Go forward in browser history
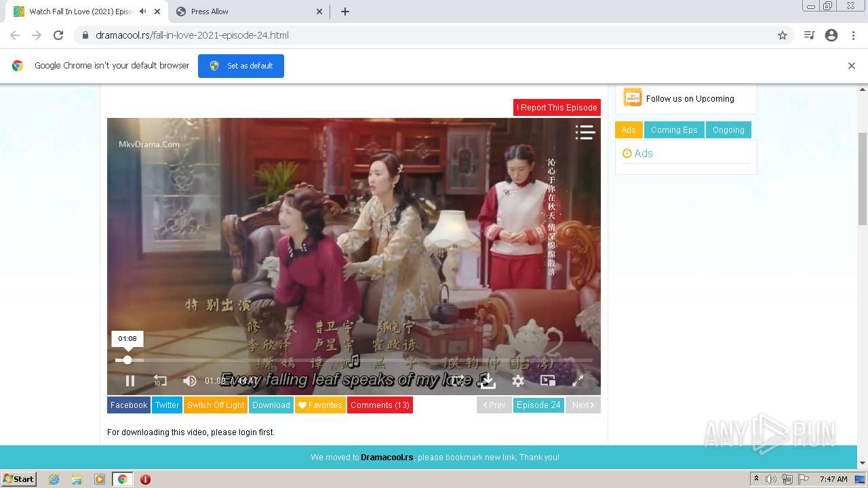Viewport: 868px width, 488px height. tap(37, 35)
